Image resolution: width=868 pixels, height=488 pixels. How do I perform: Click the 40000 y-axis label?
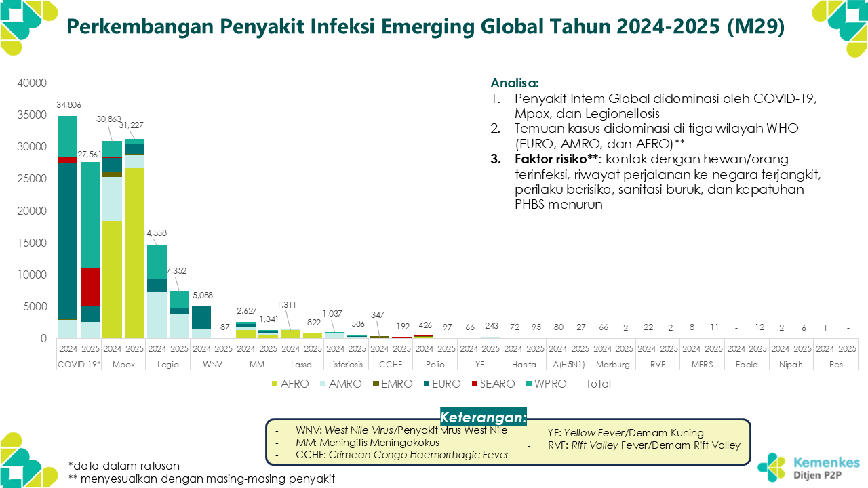pyautogui.click(x=31, y=83)
